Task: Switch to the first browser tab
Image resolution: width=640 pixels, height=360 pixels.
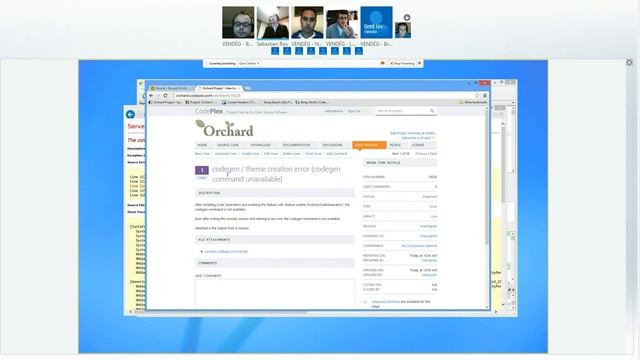Action: coord(171,88)
